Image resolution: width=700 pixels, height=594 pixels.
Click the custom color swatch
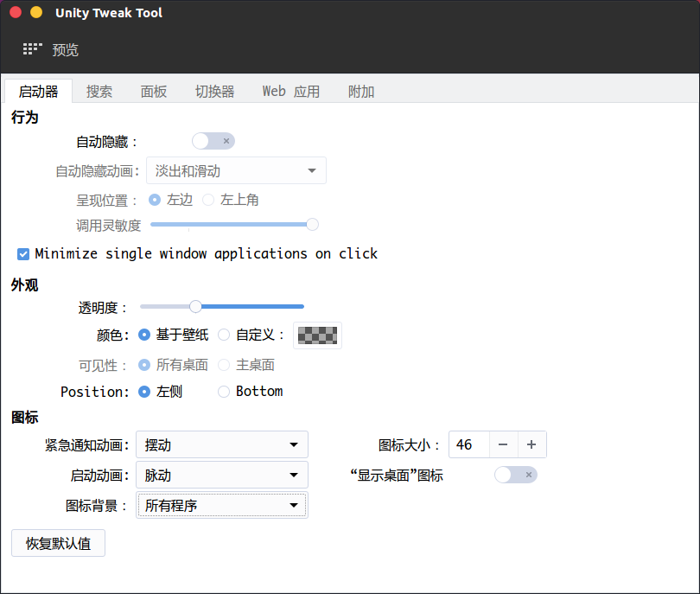(317, 335)
